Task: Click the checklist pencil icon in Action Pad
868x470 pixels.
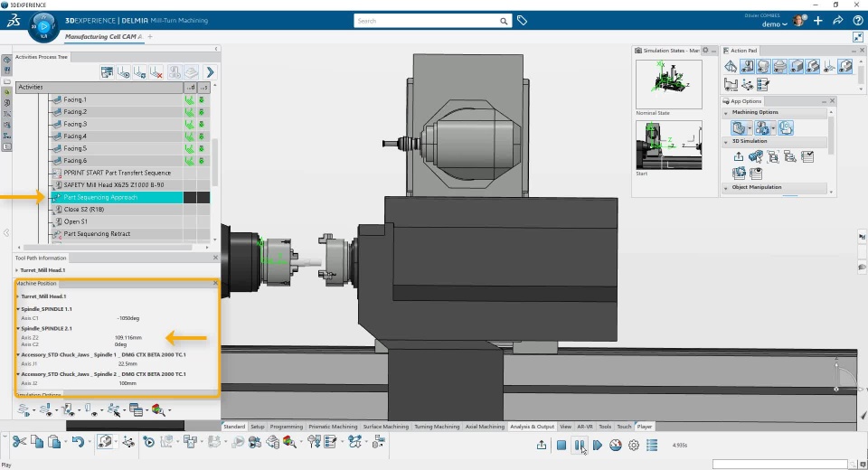Action: pyautogui.click(x=763, y=85)
